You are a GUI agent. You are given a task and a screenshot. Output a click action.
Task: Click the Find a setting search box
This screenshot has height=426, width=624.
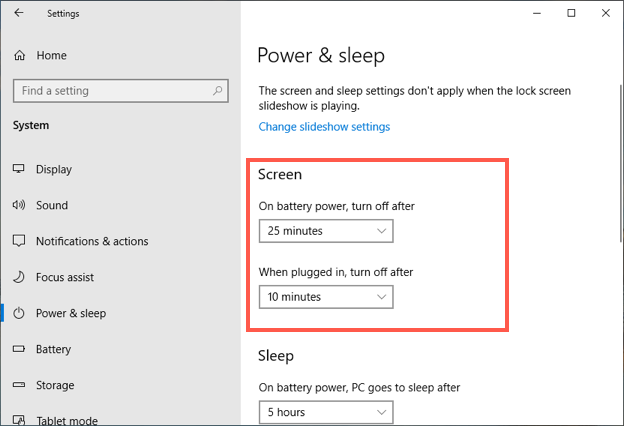pos(121,91)
